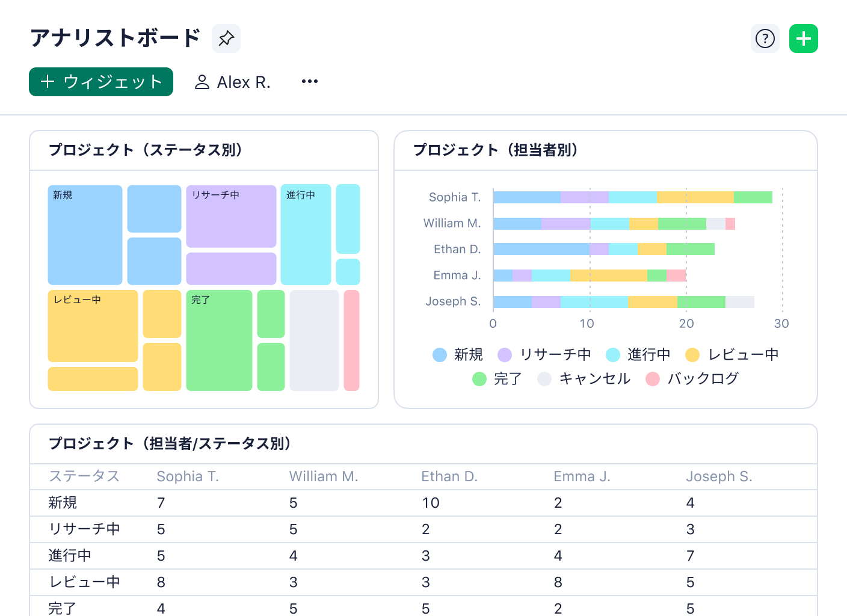Select the 進行中 table row label
This screenshot has height=616, width=847.
point(70,556)
